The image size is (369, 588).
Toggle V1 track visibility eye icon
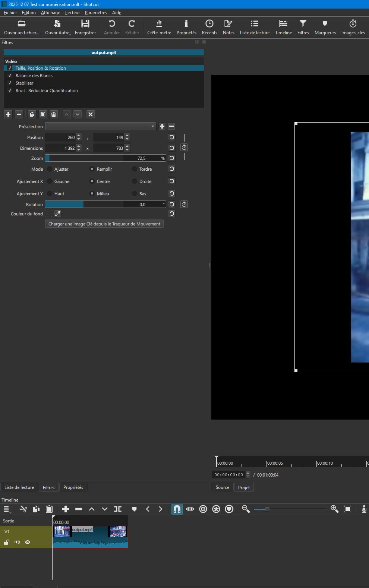(x=28, y=542)
